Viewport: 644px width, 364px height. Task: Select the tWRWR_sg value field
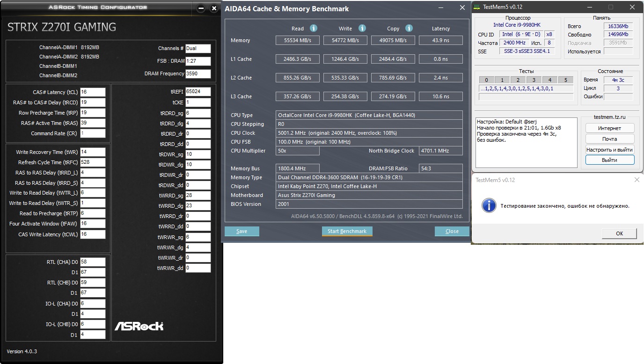[198, 237]
